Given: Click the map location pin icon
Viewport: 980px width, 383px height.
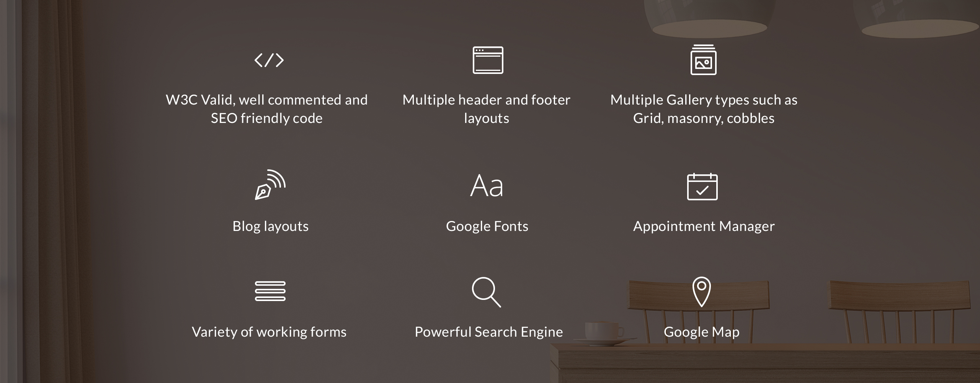Looking at the screenshot, I should 701,291.
